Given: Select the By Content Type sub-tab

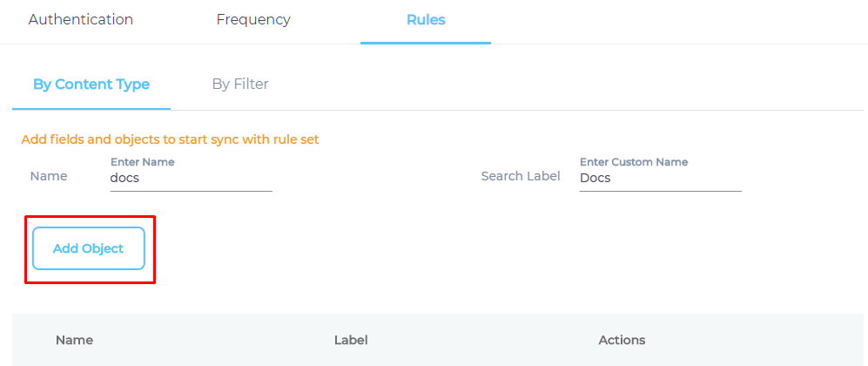Looking at the screenshot, I should [x=91, y=85].
